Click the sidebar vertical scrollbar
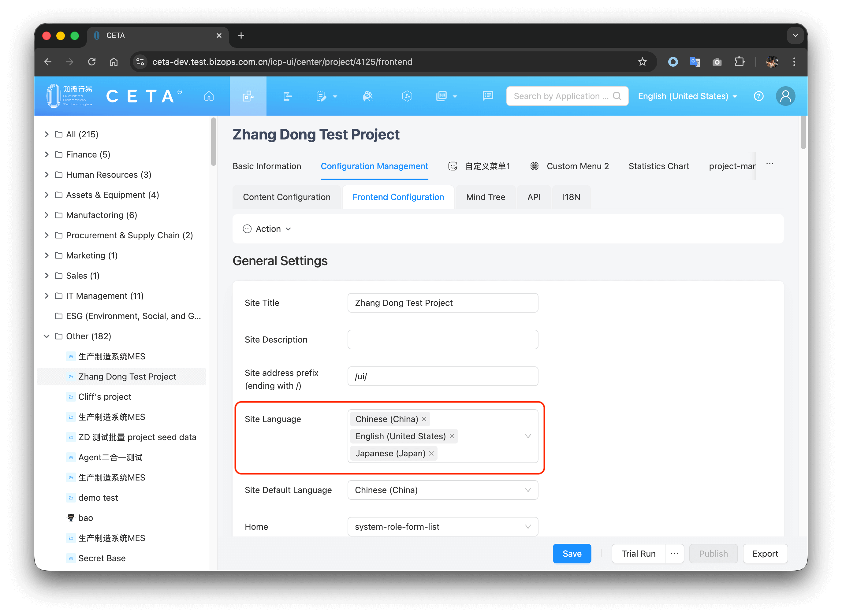The width and height of the screenshot is (842, 616). pyautogui.click(x=213, y=142)
